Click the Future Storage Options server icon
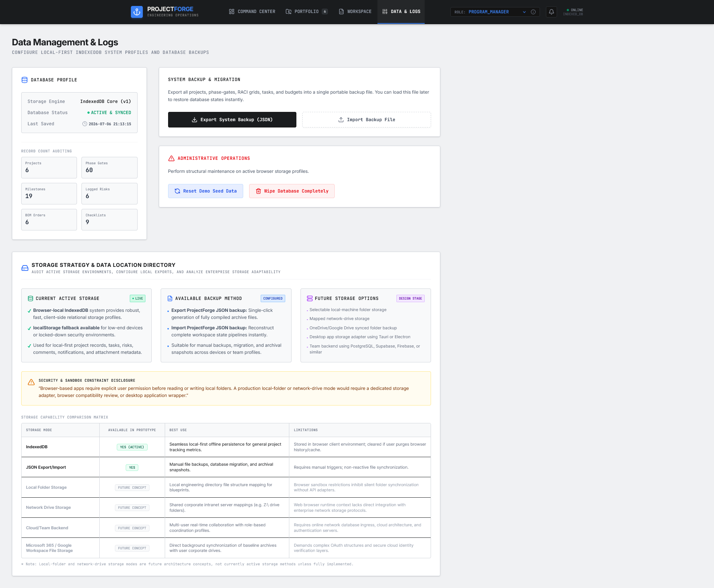Screen dimensions: 714x588 (309, 298)
